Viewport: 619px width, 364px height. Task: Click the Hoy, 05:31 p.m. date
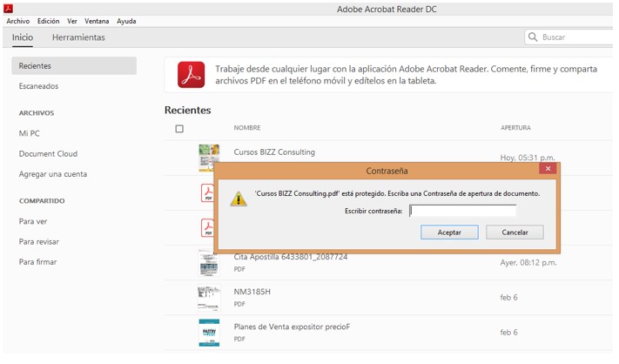[x=528, y=158]
